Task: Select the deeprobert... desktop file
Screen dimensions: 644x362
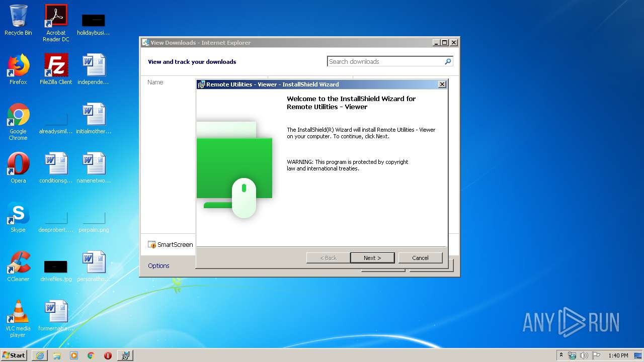Action: tap(56, 222)
